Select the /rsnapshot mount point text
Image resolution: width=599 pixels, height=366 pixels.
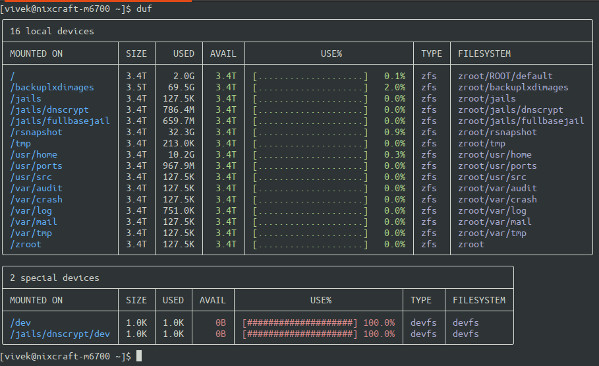36,132
